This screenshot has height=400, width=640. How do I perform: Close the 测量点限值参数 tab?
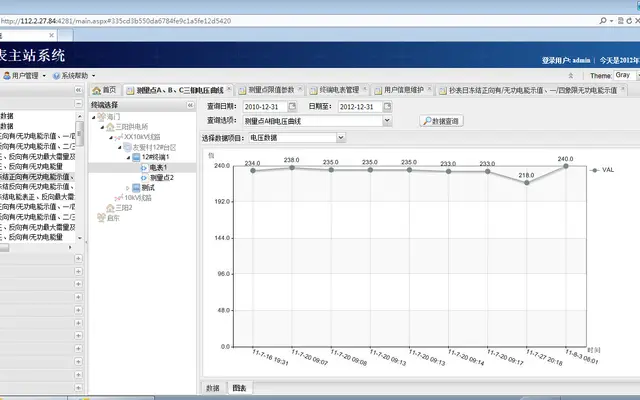(x=300, y=88)
